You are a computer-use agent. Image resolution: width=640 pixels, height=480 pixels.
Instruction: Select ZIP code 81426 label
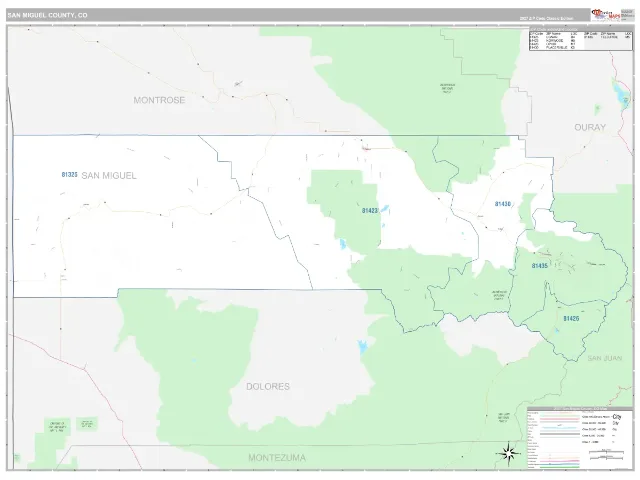(x=571, y=318)
